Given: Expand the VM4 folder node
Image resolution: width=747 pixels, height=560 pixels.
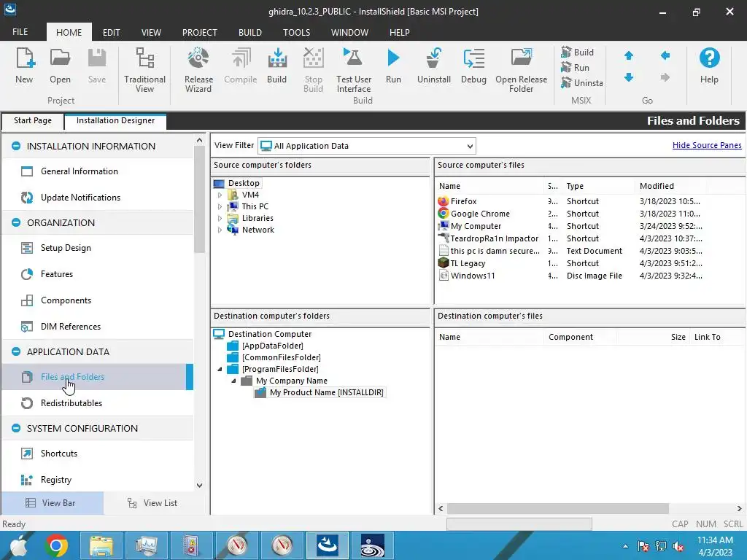Looking at the screenshot, I should click(x=220, y=195).
